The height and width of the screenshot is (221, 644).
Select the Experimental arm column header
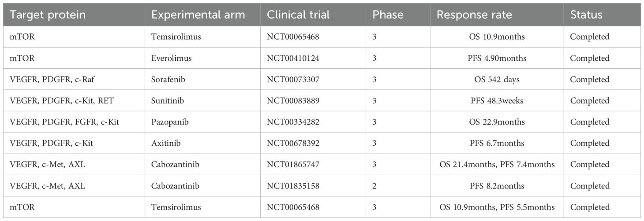coord(198,15)
